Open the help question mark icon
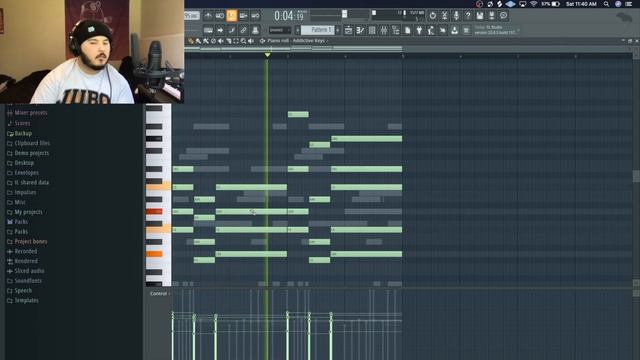Image resolution: width=640 pixels, height=360 pixels. [x=468, y=16]
